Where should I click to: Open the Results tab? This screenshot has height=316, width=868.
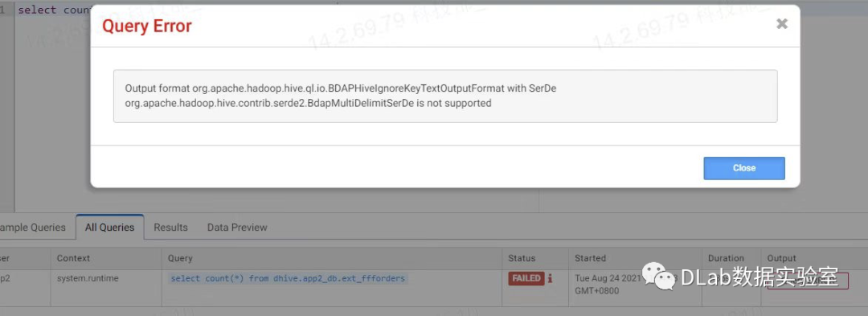[170, 228]
